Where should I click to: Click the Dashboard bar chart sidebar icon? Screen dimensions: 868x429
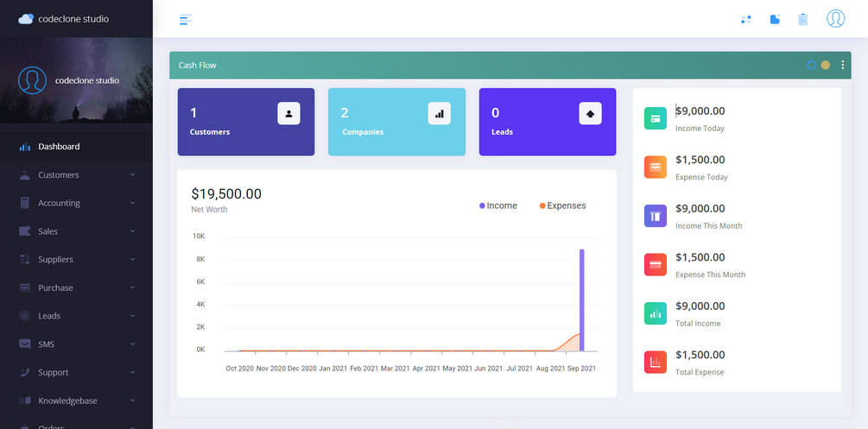point(25,147)
